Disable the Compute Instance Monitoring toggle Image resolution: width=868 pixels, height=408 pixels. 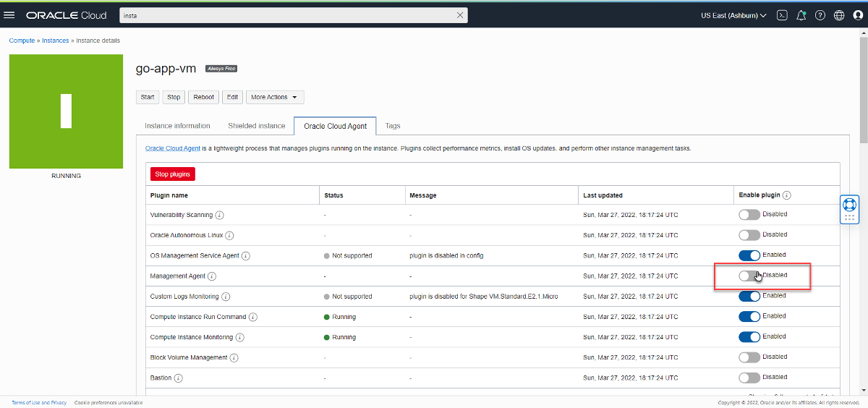(x=749, y=336)
